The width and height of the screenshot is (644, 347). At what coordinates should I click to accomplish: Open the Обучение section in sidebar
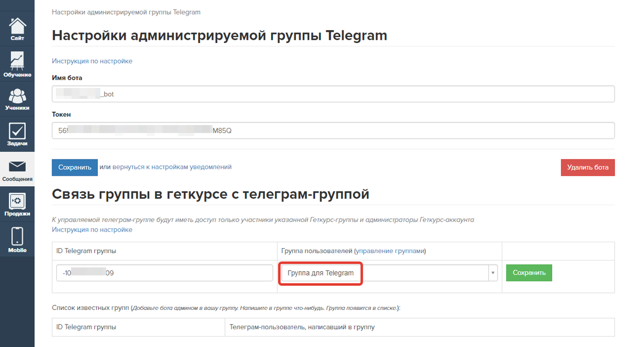[x=17, y=64]
